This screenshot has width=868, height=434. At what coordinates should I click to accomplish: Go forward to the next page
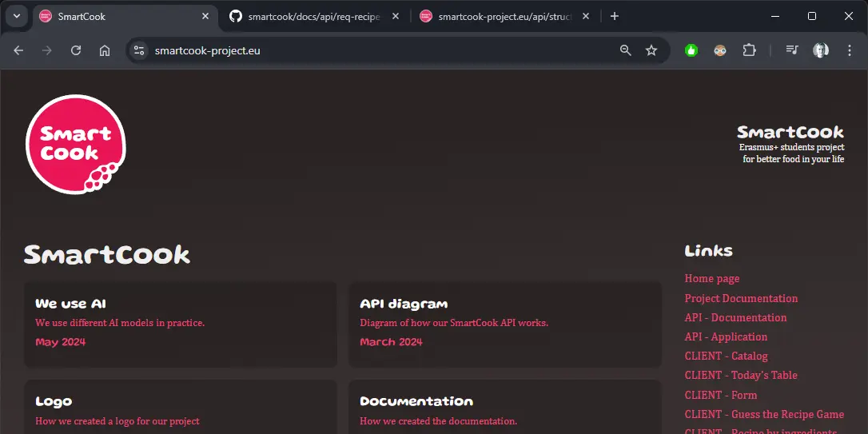click(47, 50)
